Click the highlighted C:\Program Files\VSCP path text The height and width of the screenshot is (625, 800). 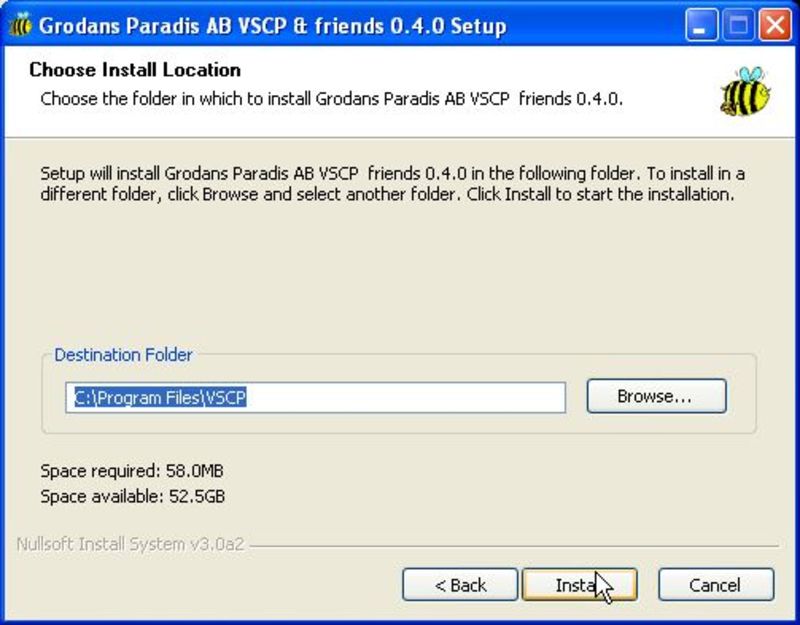(x=160, y=397)
